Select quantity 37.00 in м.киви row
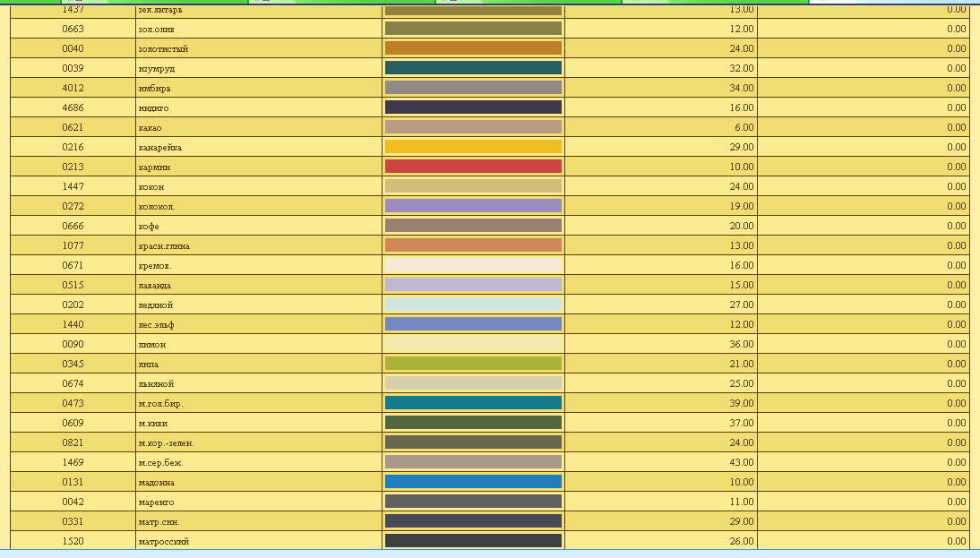The width and height of the screenshot is (980, 558). pos(741,423)
